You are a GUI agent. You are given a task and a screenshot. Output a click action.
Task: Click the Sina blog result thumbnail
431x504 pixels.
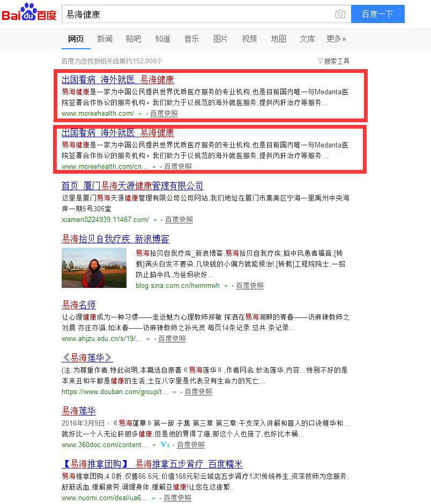[94, 268]
